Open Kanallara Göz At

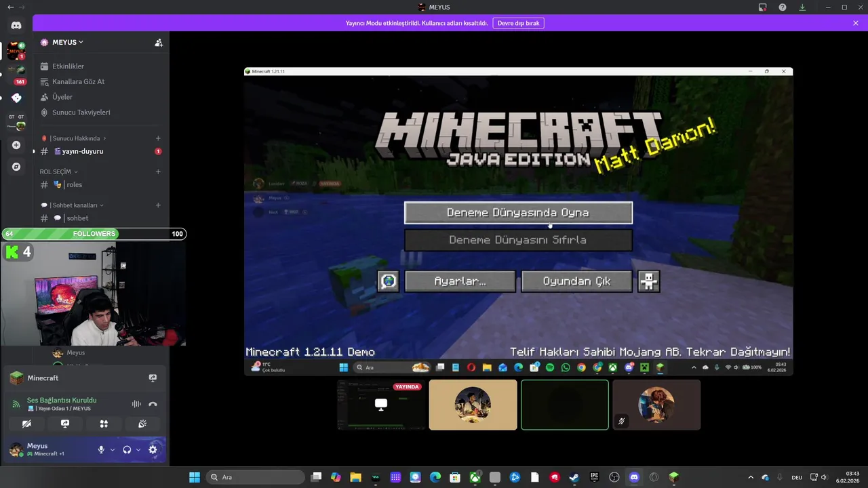tap(100, 81)
